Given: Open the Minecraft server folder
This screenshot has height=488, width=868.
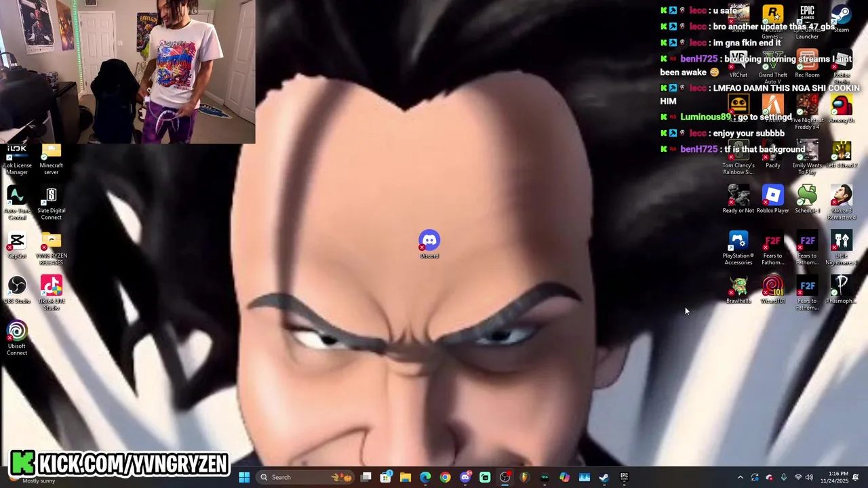Looking at the screenshot, I should pos(51,158).
